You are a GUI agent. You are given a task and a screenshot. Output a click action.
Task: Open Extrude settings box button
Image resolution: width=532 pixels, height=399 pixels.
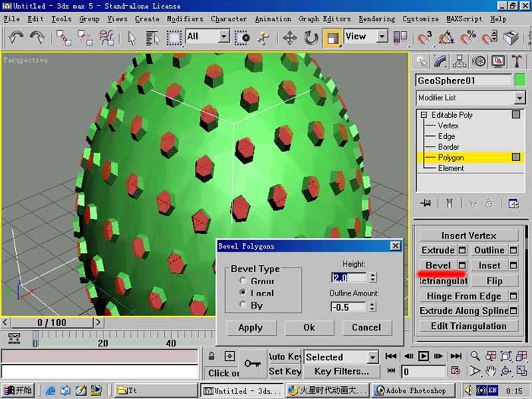(462, 250)
